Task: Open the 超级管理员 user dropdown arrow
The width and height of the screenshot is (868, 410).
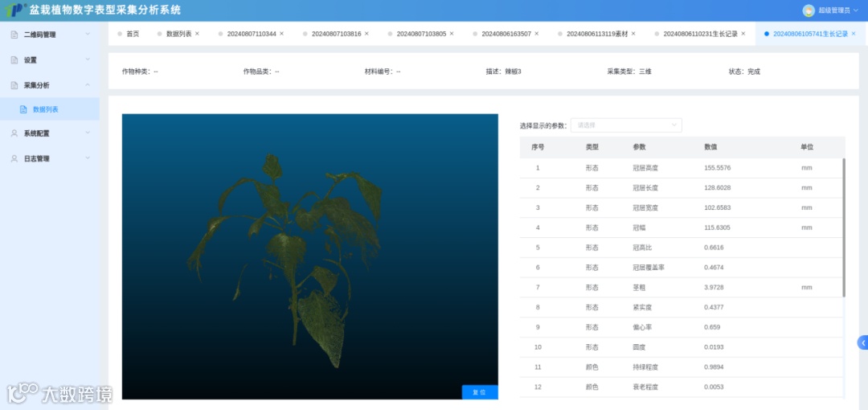Action: 856,10
